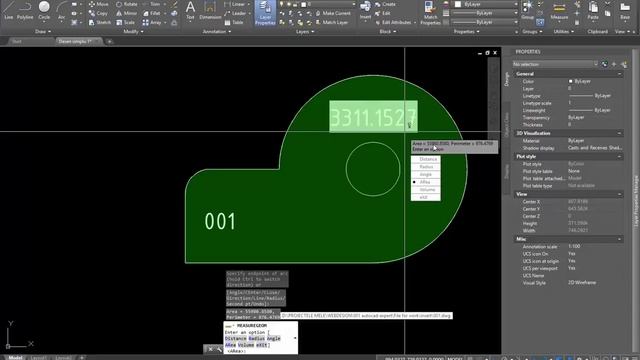Open the Measure tool
The width and height of the screenshot is (640, 360).
(559, 10)
